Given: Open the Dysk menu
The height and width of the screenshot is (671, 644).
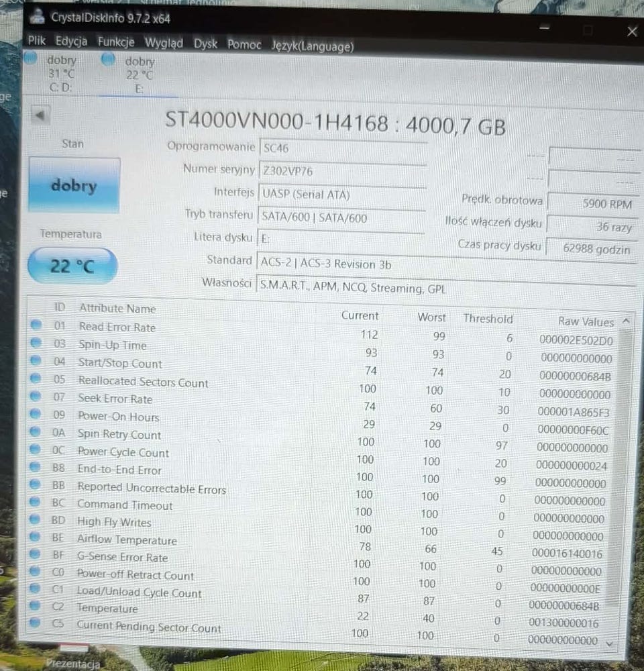Looking at the screenshot, I should (206, 44).
